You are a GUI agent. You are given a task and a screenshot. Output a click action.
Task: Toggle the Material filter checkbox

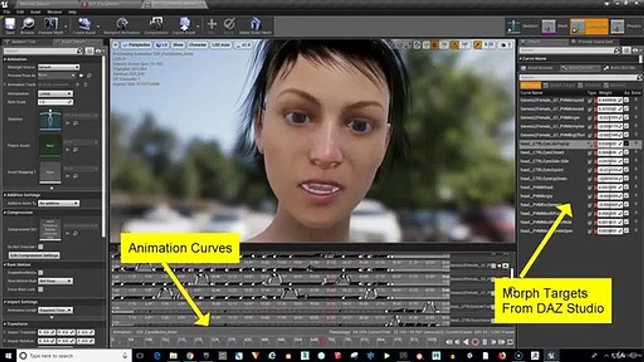pyautogui.click(x=607, y=85)
